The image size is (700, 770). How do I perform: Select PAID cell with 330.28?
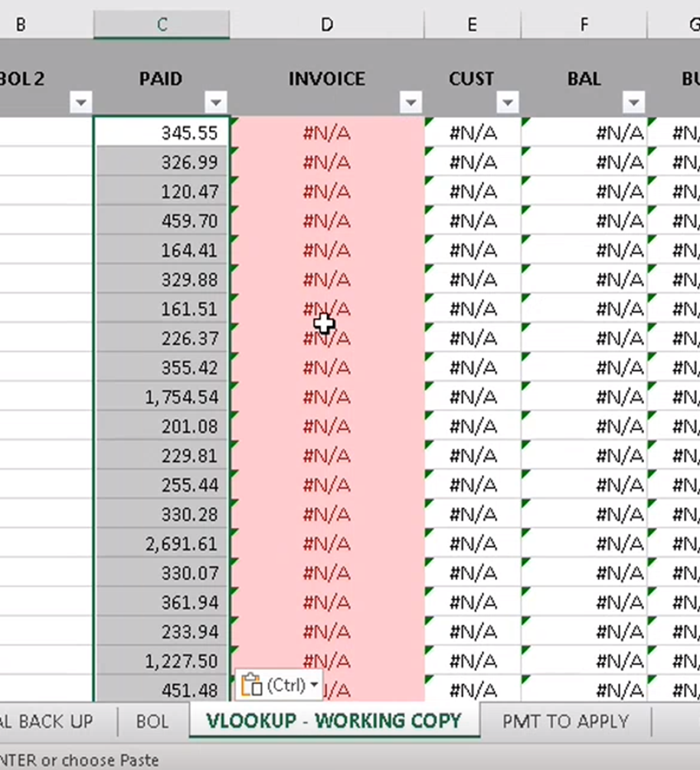[x=162, y=514]
